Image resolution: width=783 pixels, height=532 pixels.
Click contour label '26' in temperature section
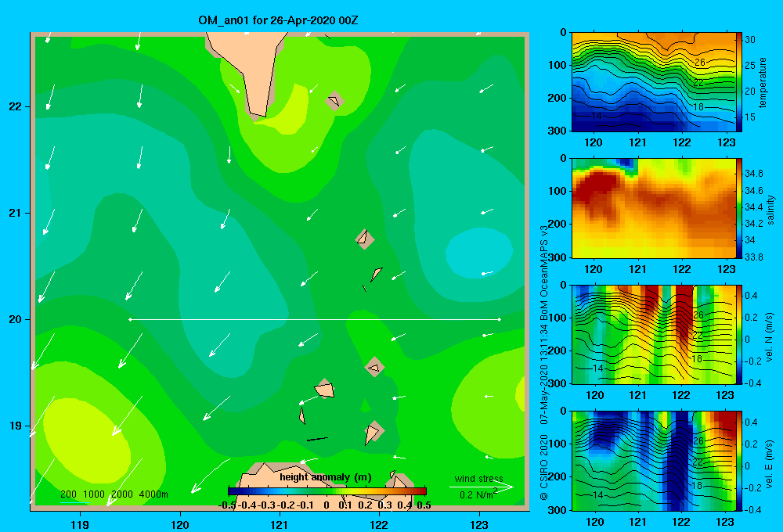[699, 63]
